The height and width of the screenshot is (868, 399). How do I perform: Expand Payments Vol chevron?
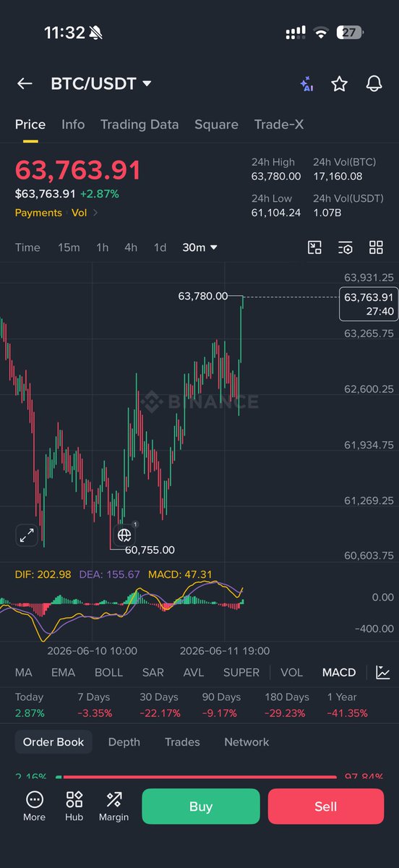click(x=95, y=213)
